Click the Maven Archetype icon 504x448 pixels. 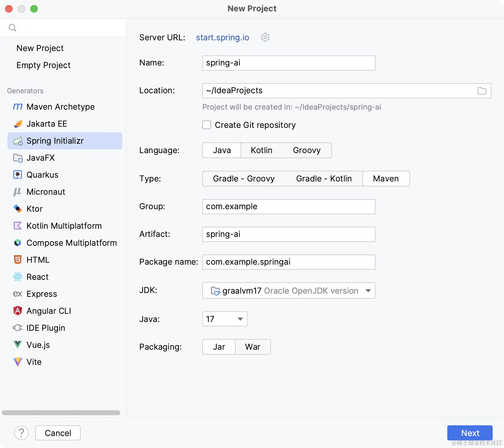[18, 107]
